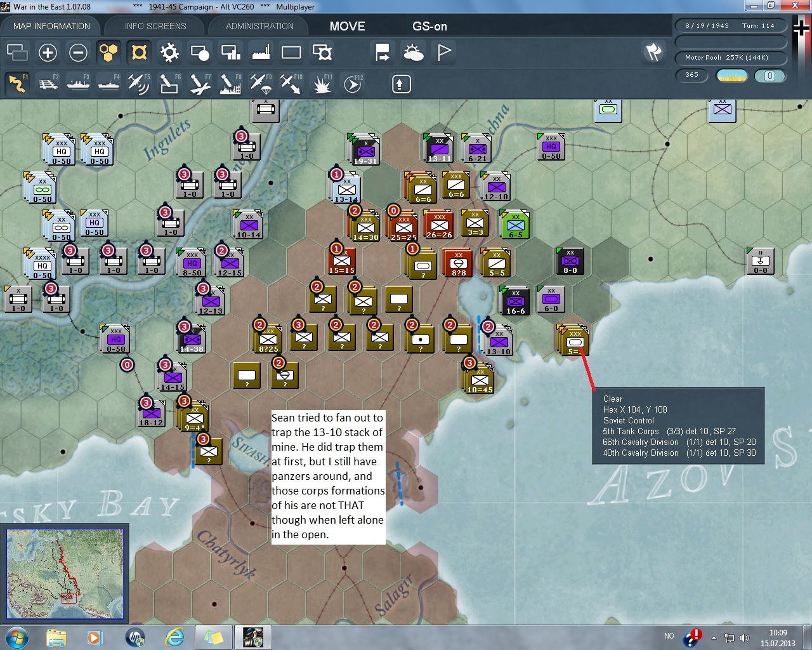Click the F11 explosion mode button

[x=322, y=84]
